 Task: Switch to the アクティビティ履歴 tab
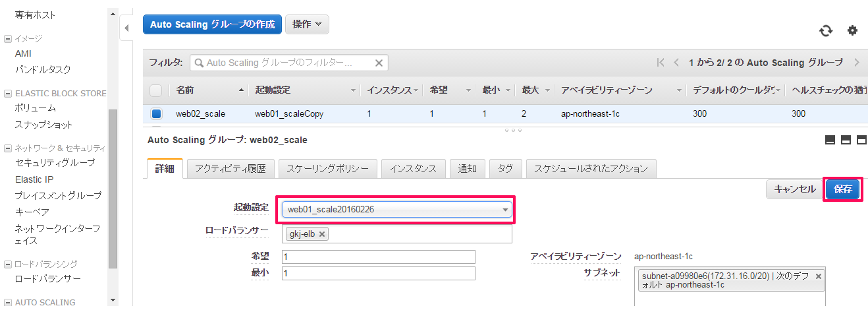tap(231, 169)
